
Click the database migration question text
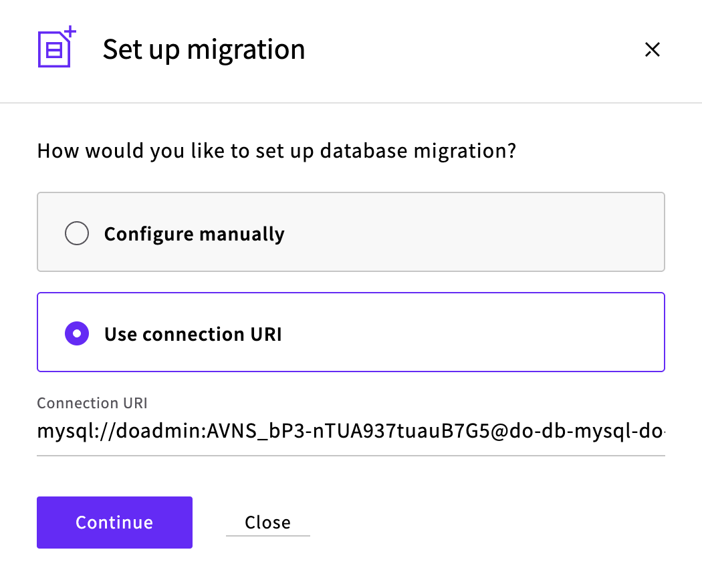tap(276, 150)
